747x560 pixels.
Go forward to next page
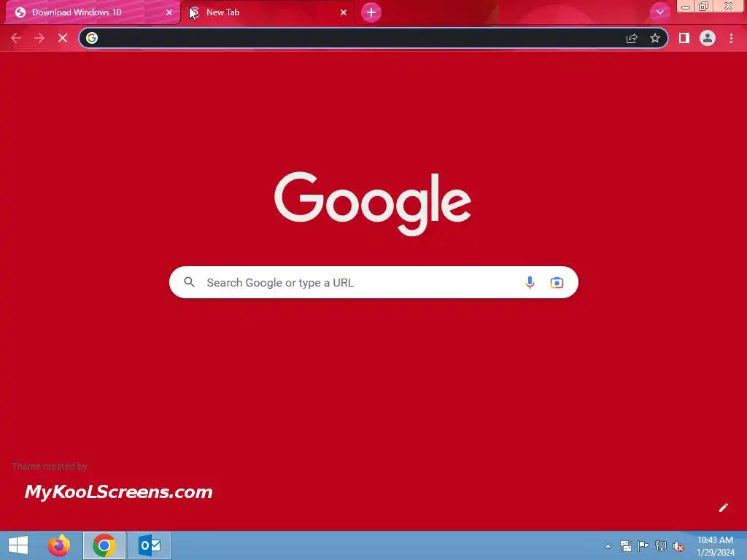[39, 38]
